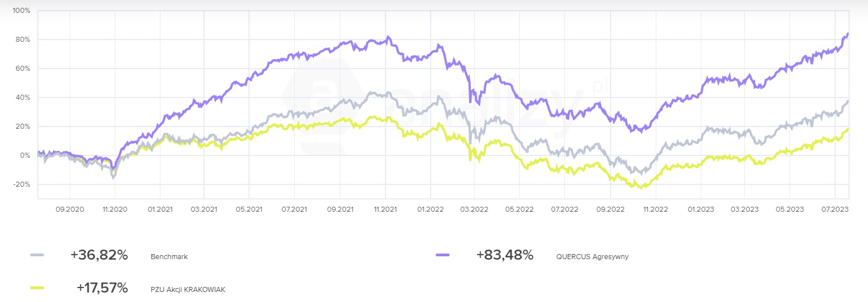This screenshot has height=302, width=868.
Task: Toggle the QUERCUS Agresywny series label
Action: [x=592, y=257]
